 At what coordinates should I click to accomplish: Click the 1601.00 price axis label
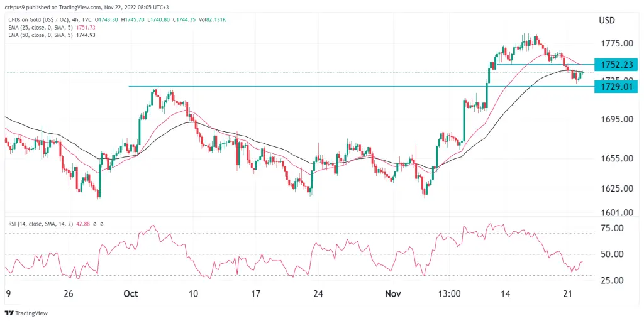[x=616, y=212]
